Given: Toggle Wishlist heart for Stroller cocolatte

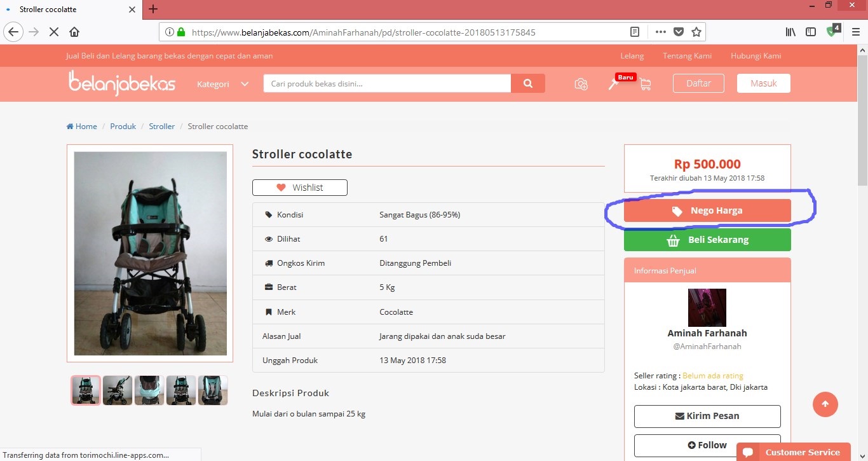Looking at the screenshot, I should 300,188.
